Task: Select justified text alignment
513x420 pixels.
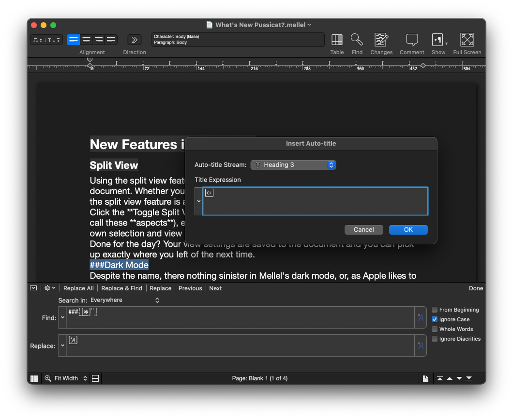Action: pyautogui.click(x=111, y=40)
